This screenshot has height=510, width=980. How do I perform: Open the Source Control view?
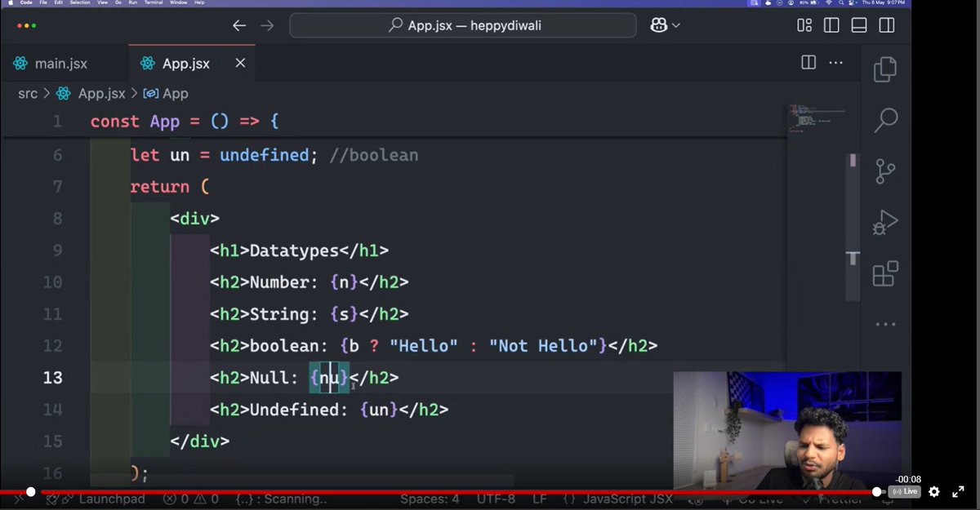point(885,171)
